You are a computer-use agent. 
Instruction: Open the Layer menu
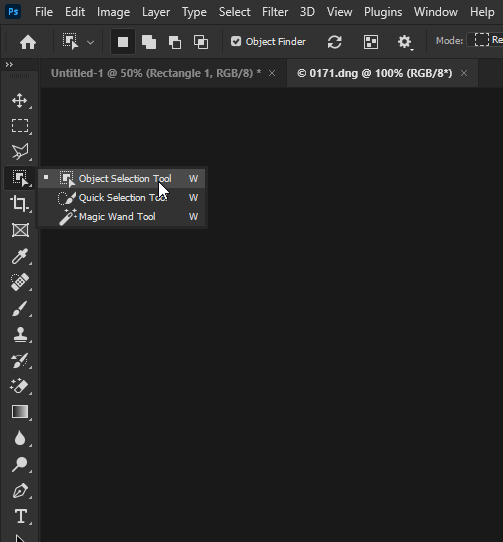[x=156, y=12]
